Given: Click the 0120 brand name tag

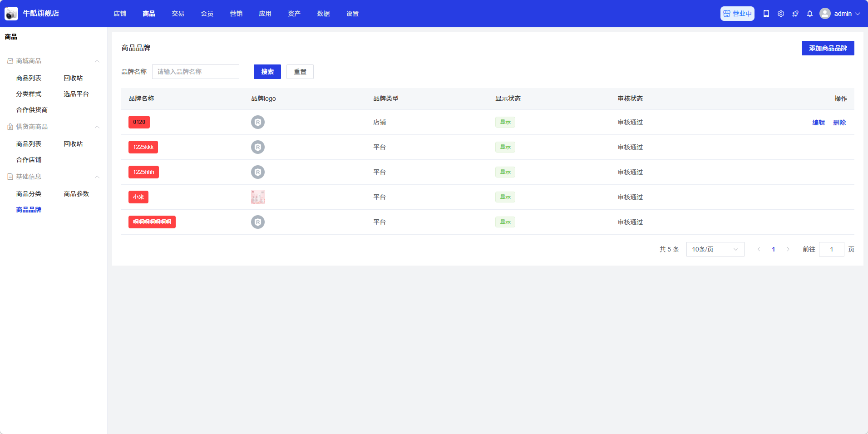Looking at the screenshot, I should coord(139,122).
